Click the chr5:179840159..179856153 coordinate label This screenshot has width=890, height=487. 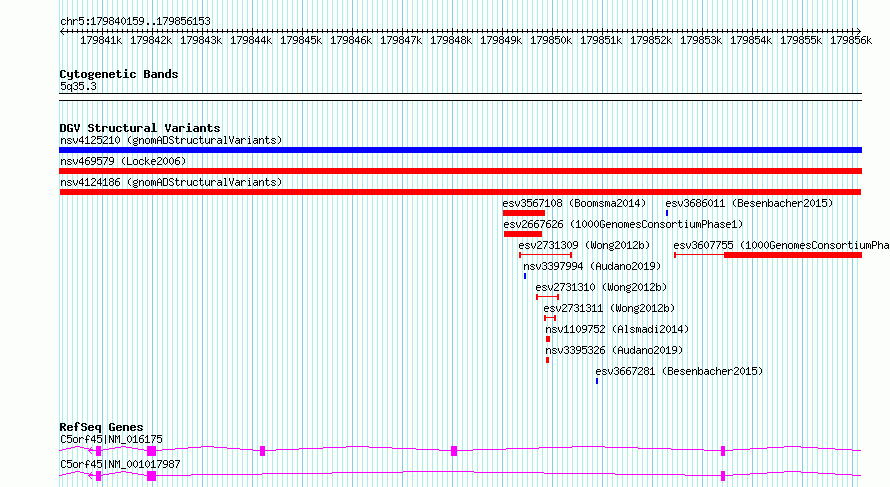(x=135, y=21)
